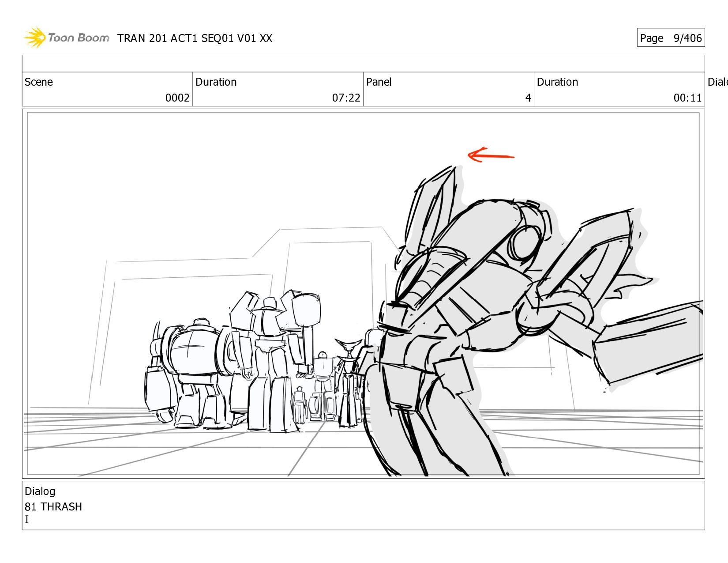
Task: Select the Scene header label
Action: 39,82
